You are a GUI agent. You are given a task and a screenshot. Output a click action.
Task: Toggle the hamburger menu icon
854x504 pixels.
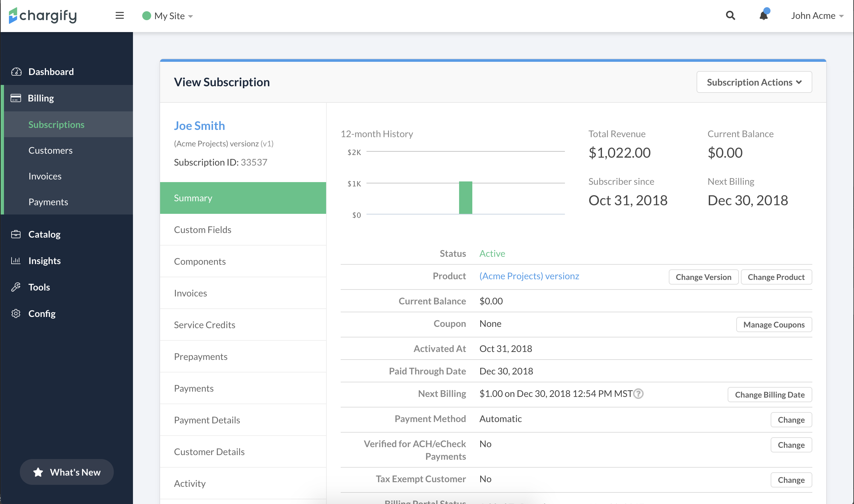[120, 16]
